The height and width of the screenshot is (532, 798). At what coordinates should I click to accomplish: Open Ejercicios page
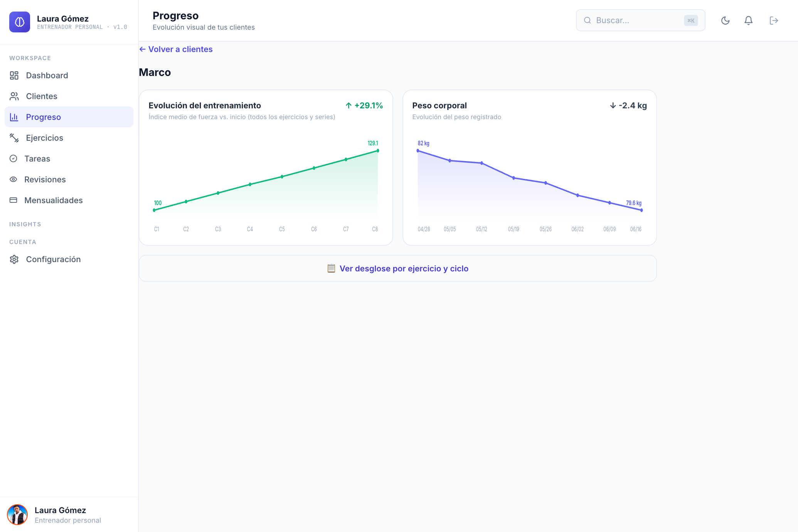(x=69, y=138)
